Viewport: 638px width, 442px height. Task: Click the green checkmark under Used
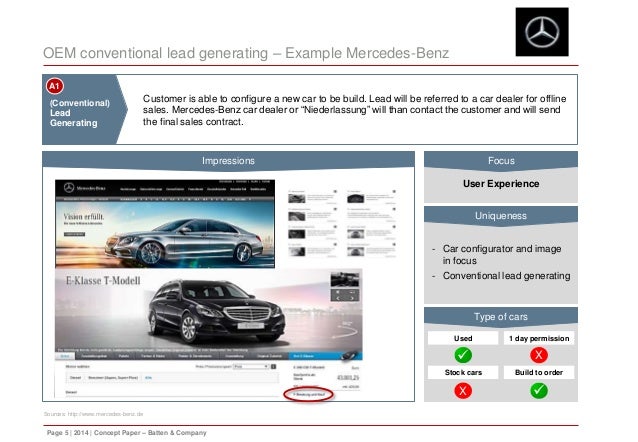pyautogui.click(x=463, y=355)
